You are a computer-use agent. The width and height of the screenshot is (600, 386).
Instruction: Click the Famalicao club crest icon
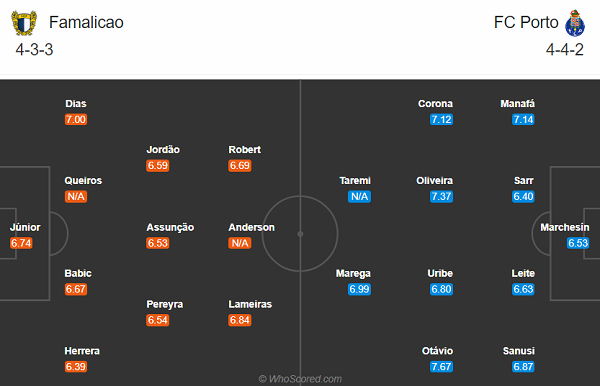[x=24, y=23]
